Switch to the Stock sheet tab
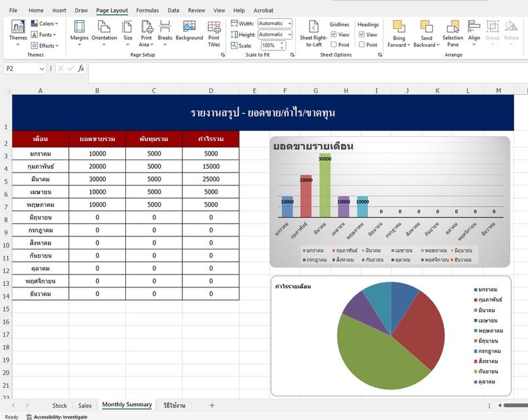Viewport: 528px width, 420px height. coord(60,406)
